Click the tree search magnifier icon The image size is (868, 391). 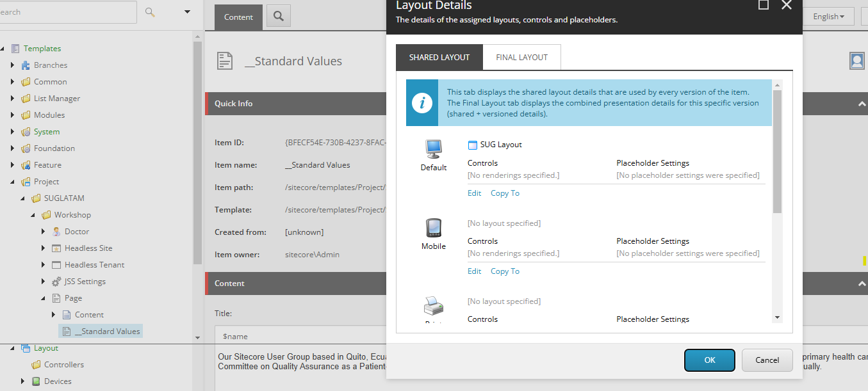[150, 12]
